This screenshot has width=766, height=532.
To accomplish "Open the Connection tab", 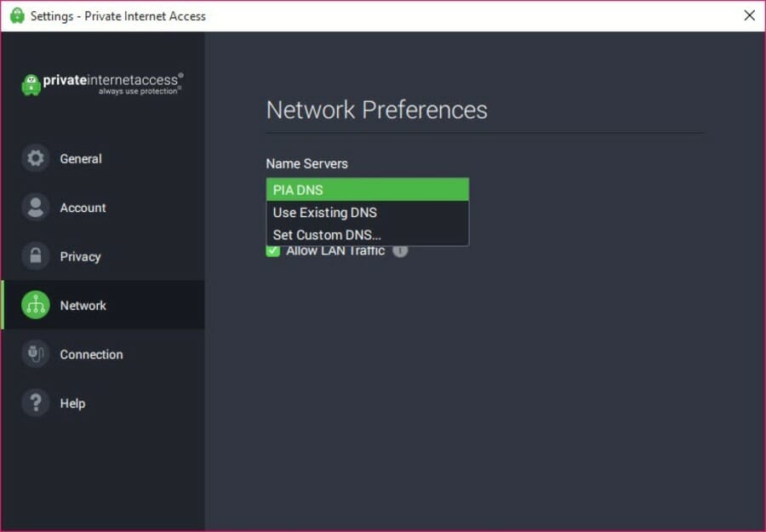I will 103,354.
